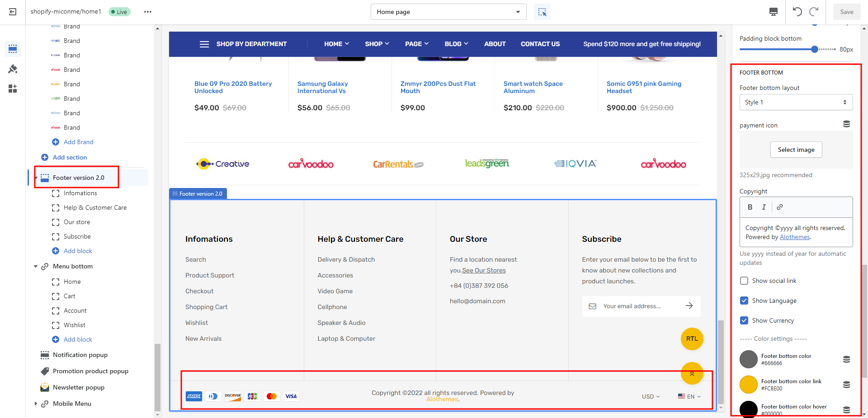The width and height of the screenshot is (868, 418).
Task: Expand the Mobile Menu section
Action: (x=36, y=404)
